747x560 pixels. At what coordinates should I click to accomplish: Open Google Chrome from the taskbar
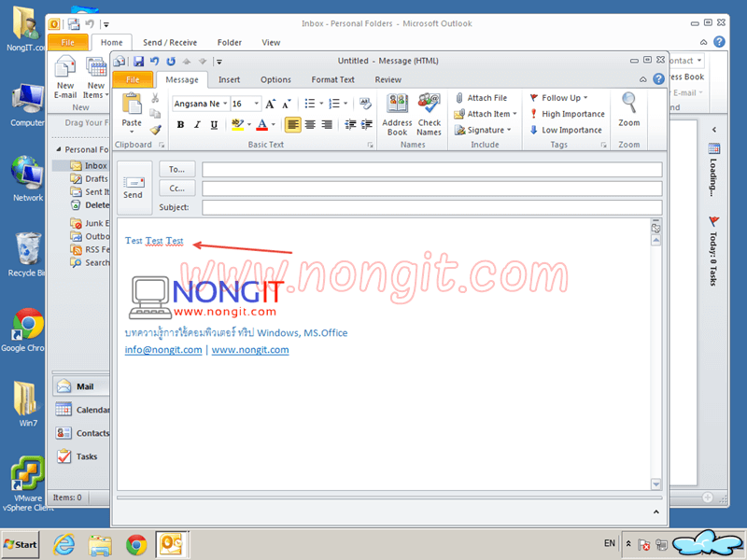(136, 544)
